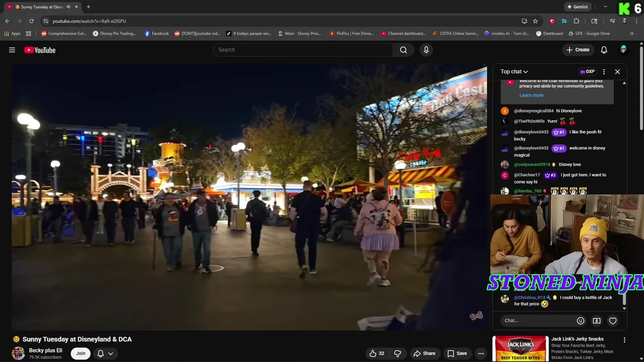Toggle channel notification bell for Becky plus Eli
The image size is (644, 362).
coord(100,353)
